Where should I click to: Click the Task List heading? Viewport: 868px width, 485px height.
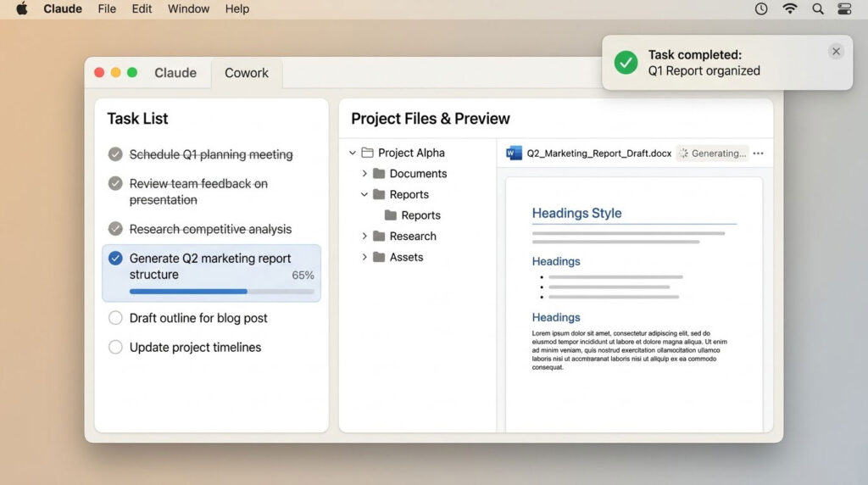point(137,119)
